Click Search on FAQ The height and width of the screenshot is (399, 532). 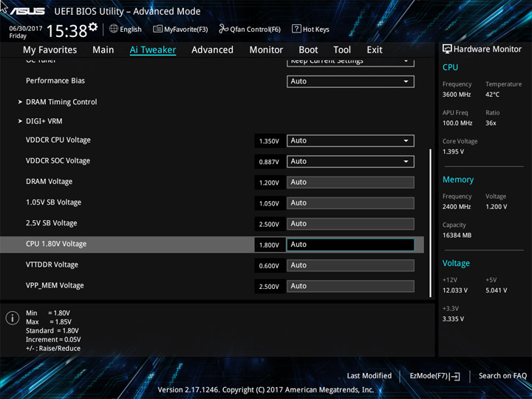tap(502, 375)
